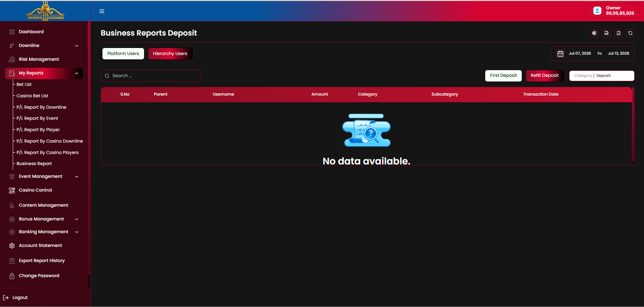Screen dimensions: 644x307
Task: Click the Transaction Date column header
Action: (x=541, y=94)
